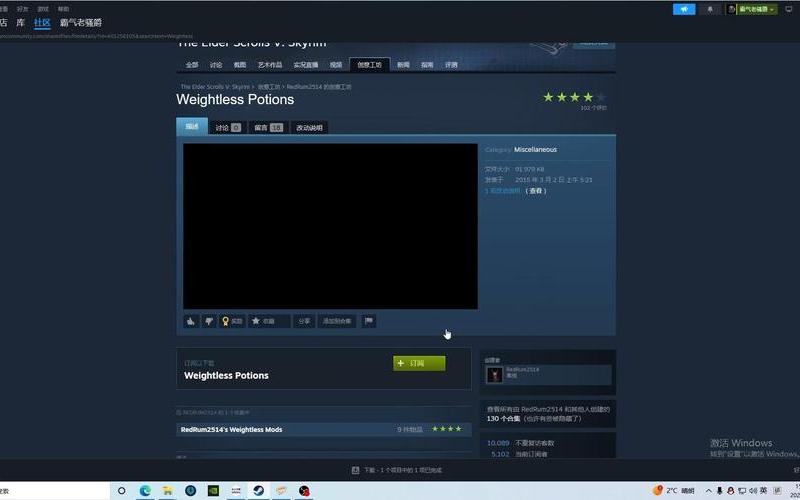Report the item with the flag icon
The height and width of the screenshot is (500, 800).
(369, 321)
